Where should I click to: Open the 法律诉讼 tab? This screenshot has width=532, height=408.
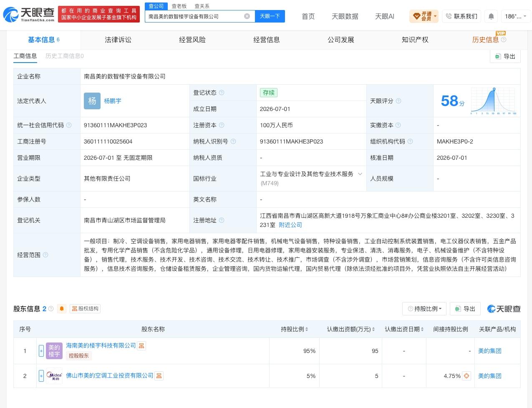(x=118, y=40)
